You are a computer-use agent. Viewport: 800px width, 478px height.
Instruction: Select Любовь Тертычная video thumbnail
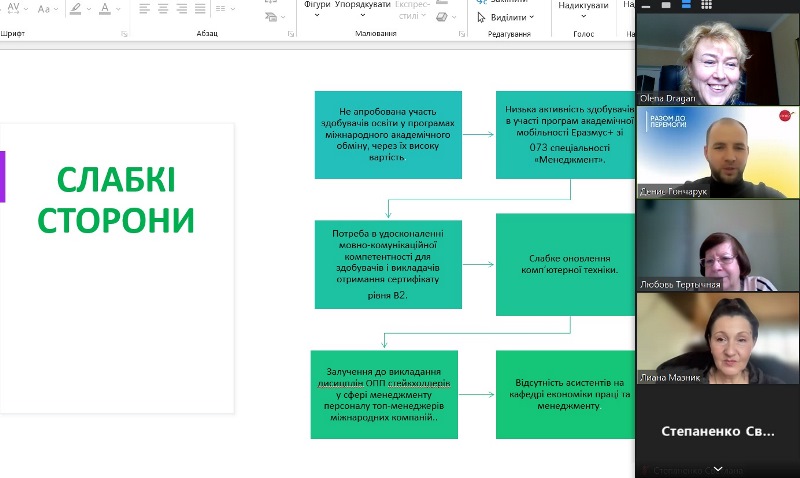[717, 245]
